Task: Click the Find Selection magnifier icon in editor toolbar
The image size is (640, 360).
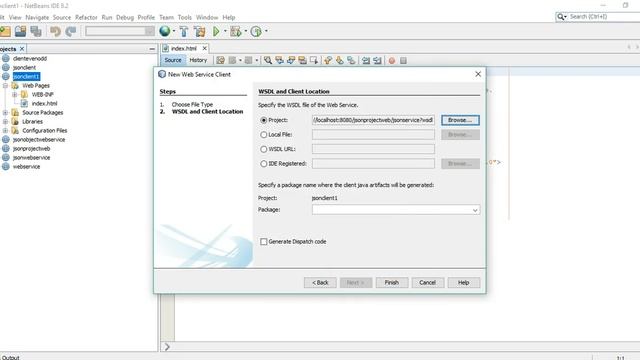Action: [268, 60]
